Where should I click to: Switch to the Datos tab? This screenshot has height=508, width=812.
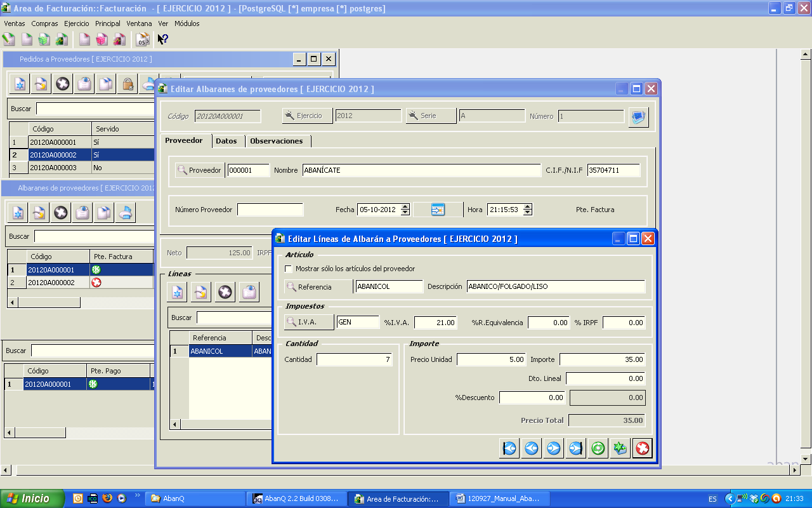[x=226, y=141]
